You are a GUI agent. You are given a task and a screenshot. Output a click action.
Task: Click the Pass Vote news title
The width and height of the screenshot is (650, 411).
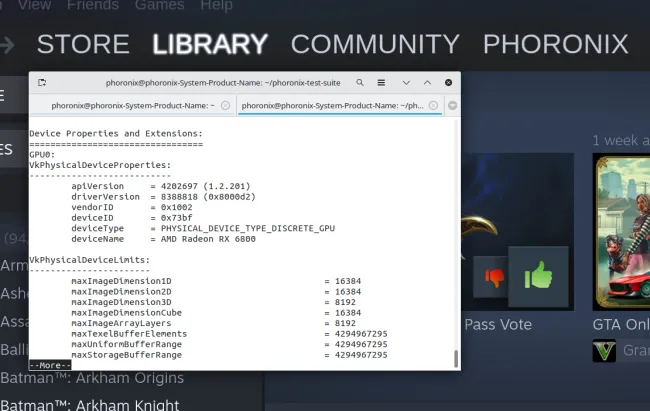click(x=498, y=324)
